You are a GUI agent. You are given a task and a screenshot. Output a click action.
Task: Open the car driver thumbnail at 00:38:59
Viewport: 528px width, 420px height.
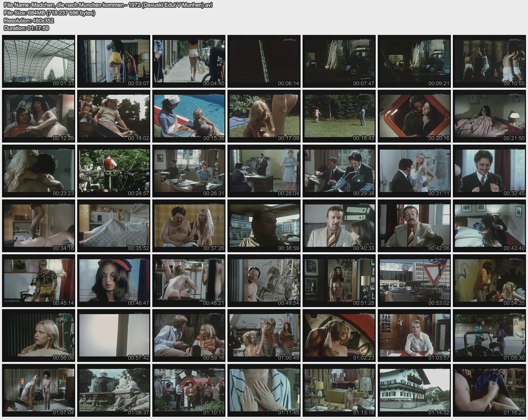tap(264, 226)
